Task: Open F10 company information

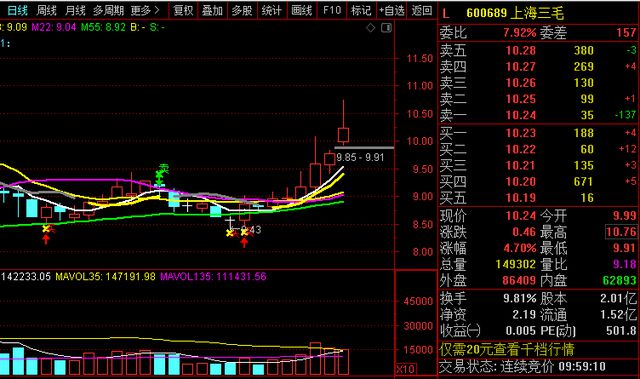Action: tap(331, 10)
